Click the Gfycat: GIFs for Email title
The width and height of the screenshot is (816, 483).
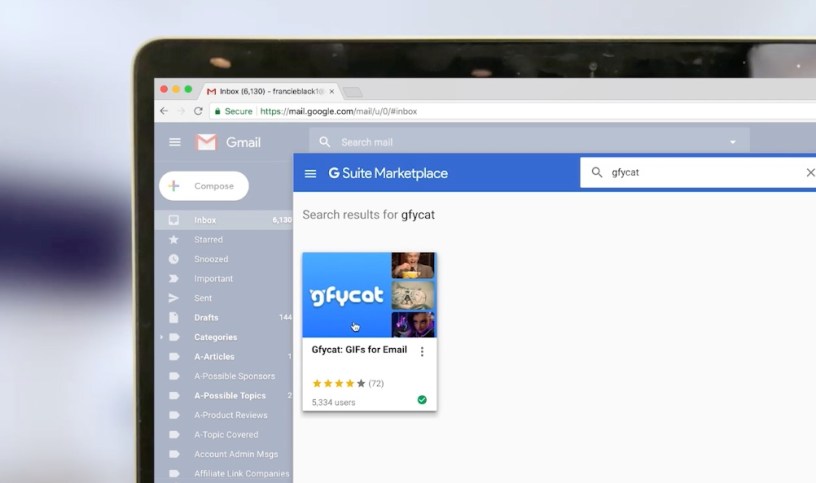tap(359, 350)
